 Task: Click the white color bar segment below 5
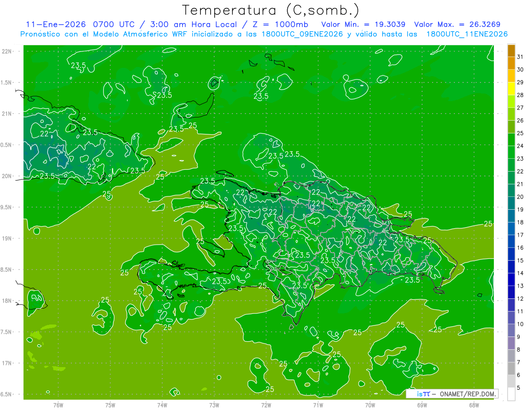pyautogui.click(x=511, y=394)
